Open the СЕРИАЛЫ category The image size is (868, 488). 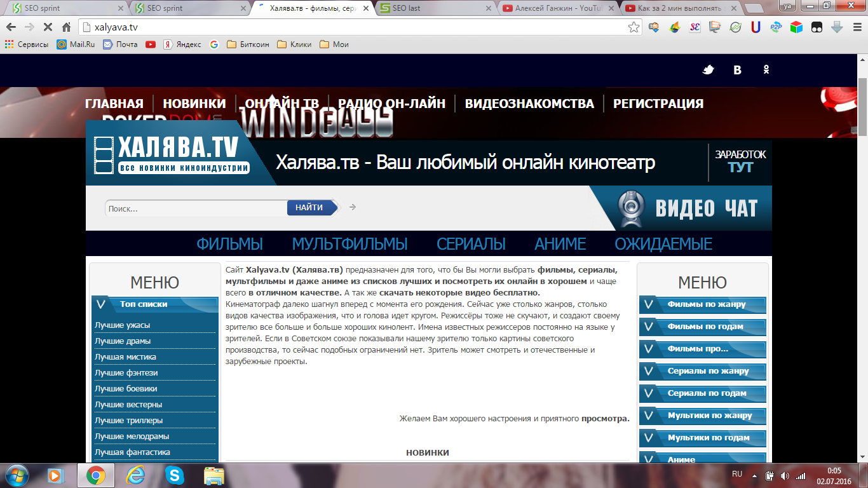pos(471,244)
